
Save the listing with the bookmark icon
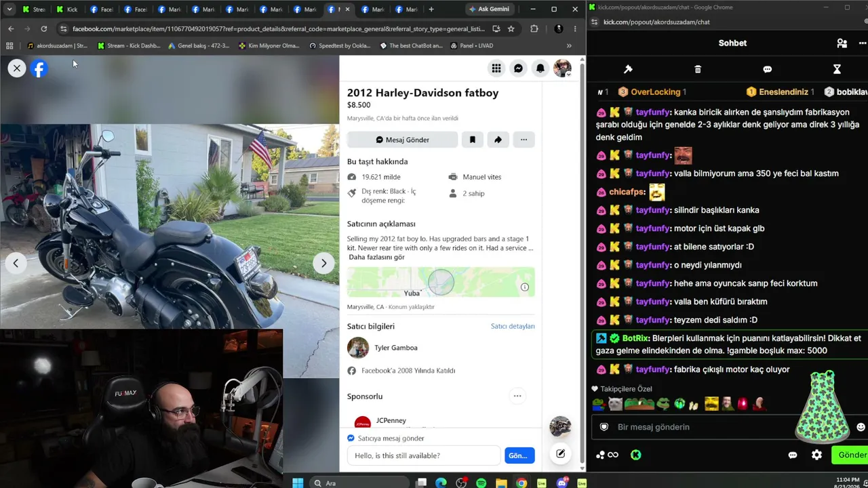click(x=473, y=140)
